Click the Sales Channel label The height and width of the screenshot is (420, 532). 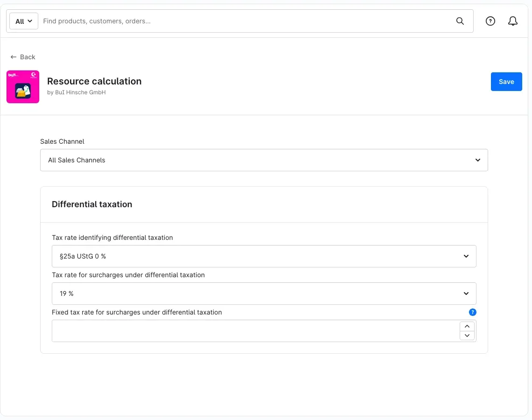(62, 141)
